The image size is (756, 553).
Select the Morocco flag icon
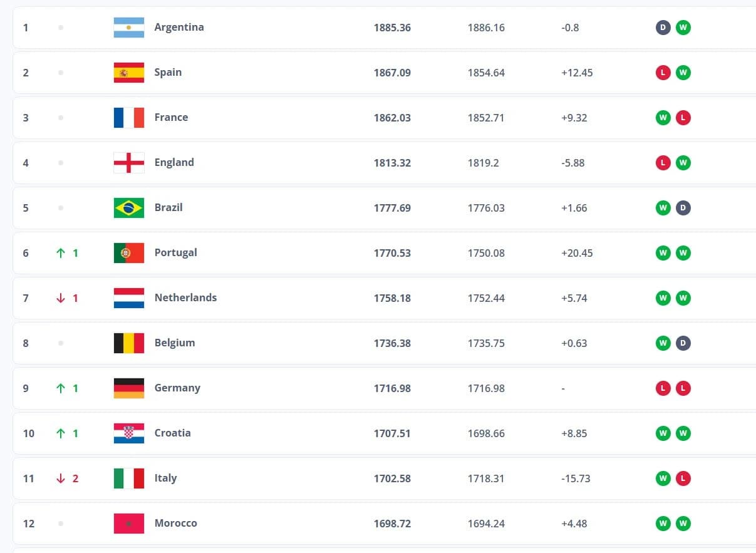pyautogui.click(x=129, y=524)
